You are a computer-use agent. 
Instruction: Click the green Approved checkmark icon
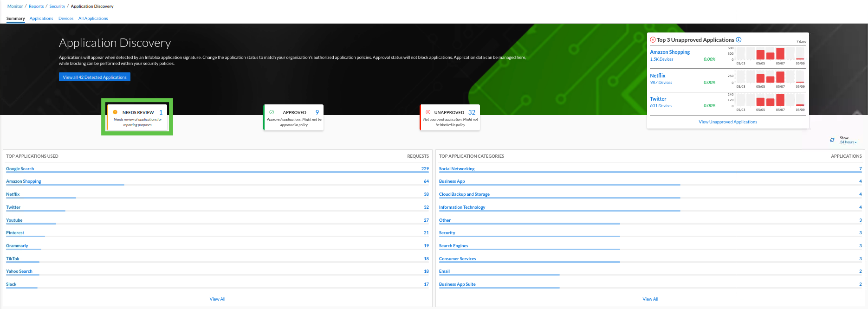coord(272,112)
